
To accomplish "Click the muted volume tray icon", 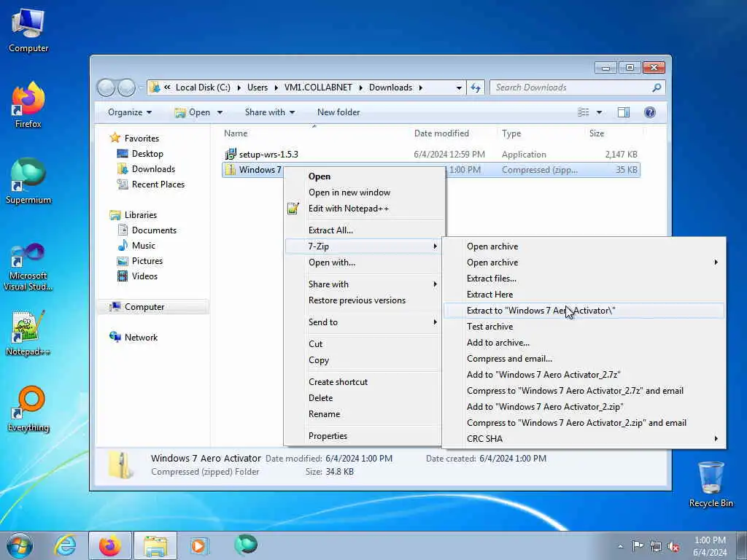I will (x=673, y=546).
